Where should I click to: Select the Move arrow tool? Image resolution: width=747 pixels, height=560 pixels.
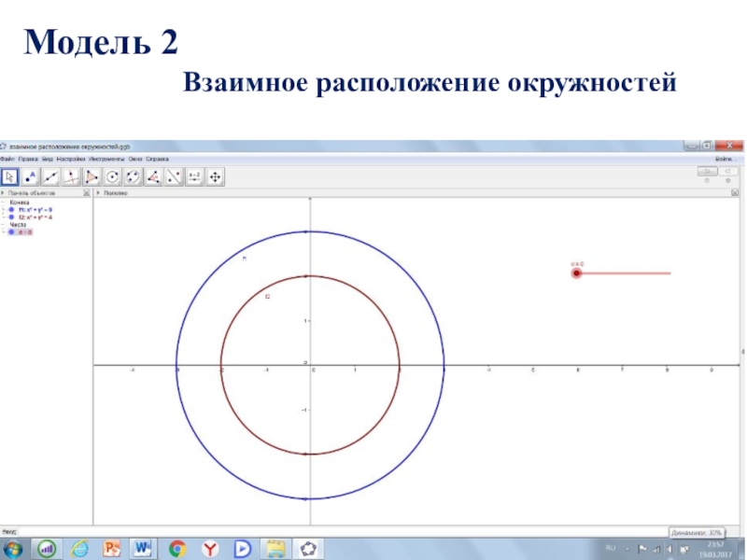[x=9, y=177]
